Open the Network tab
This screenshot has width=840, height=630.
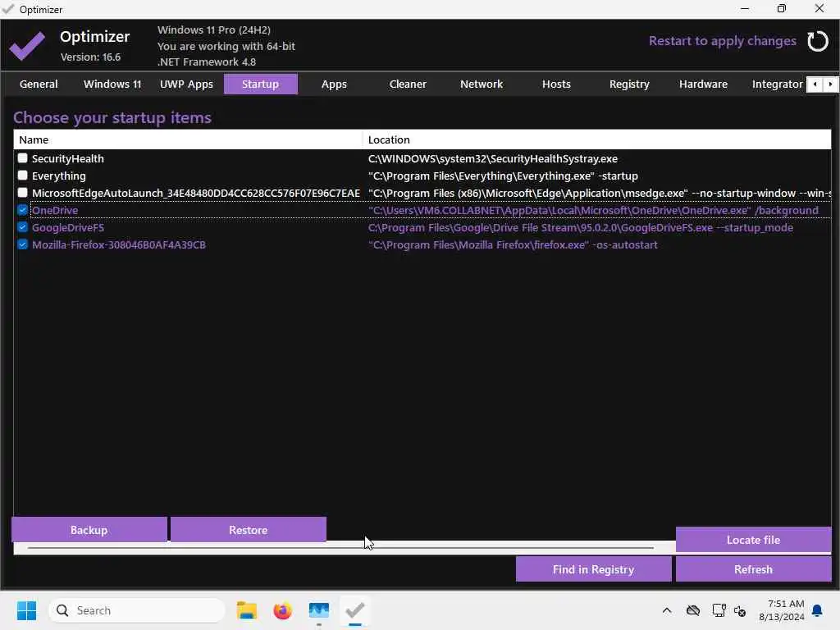[x=482, y=84]
